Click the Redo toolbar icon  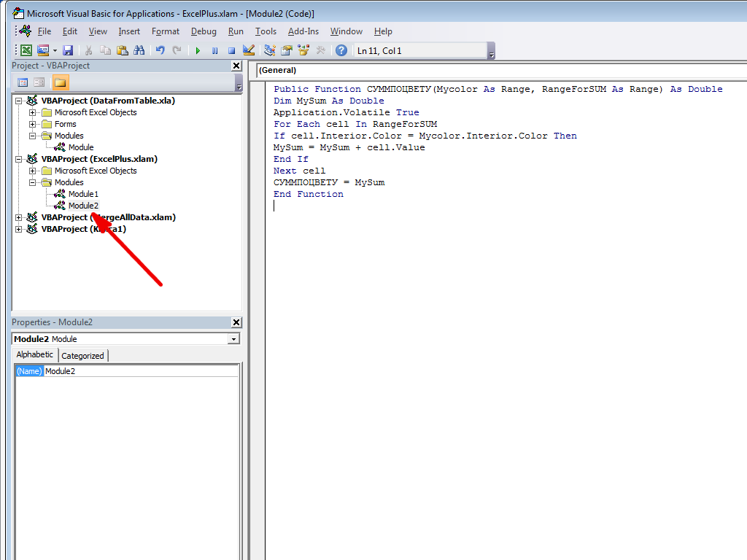tap(177, 50)
